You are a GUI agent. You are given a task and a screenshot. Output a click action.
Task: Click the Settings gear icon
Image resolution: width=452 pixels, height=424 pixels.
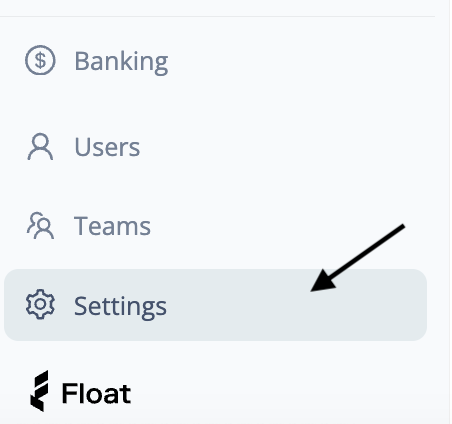[x=40, y=304]
